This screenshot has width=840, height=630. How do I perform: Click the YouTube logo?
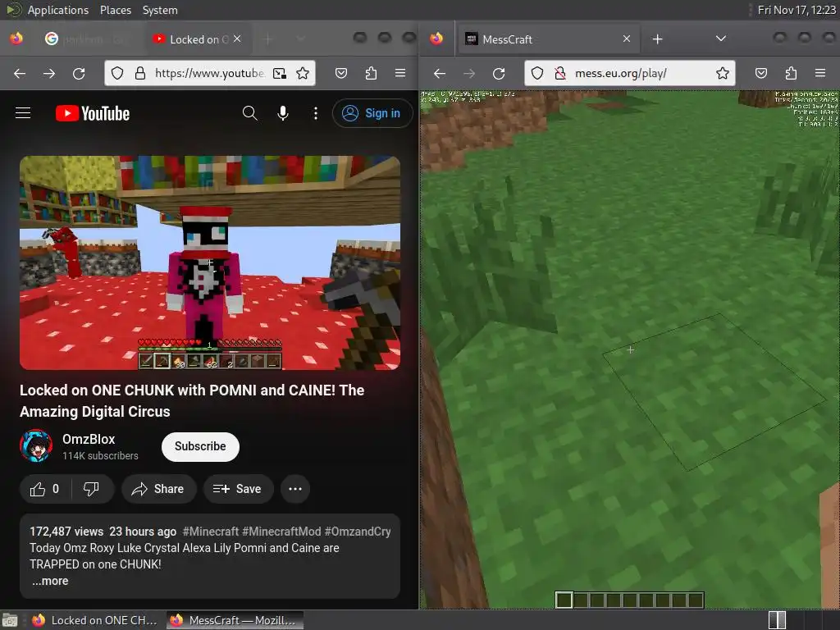(x=93, y=113)
